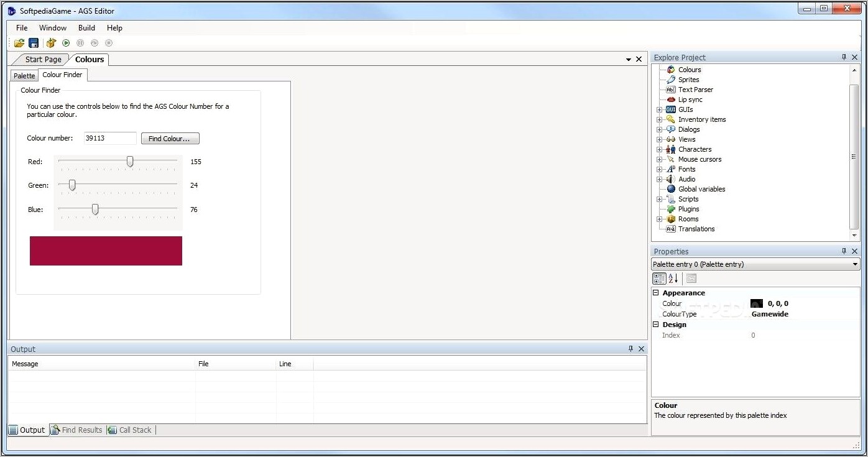
Task: Expand the GUIs tree node
Action: [659, 109]
